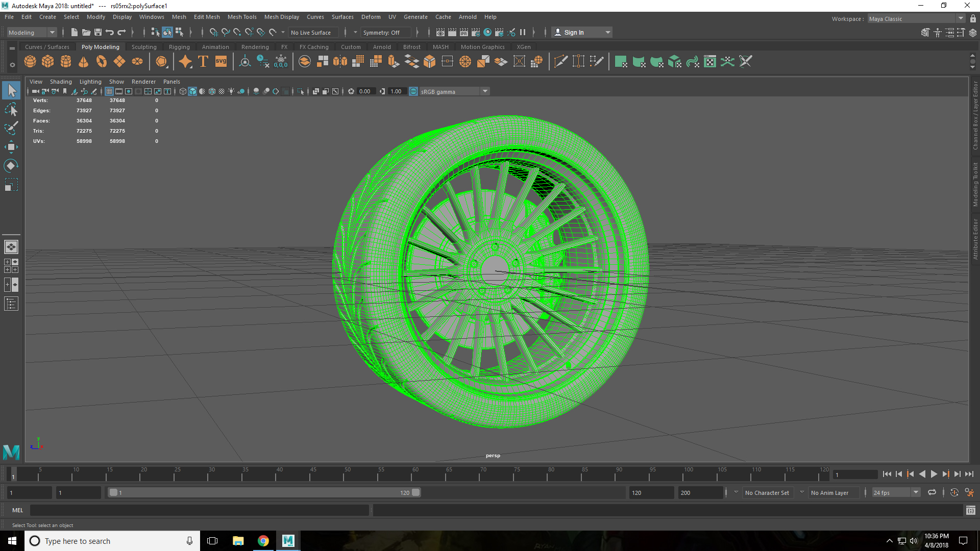The height and width of the screenshot is (551, 980).
Task: Create a polygon disc from the shelf
Action: point(137,62)
